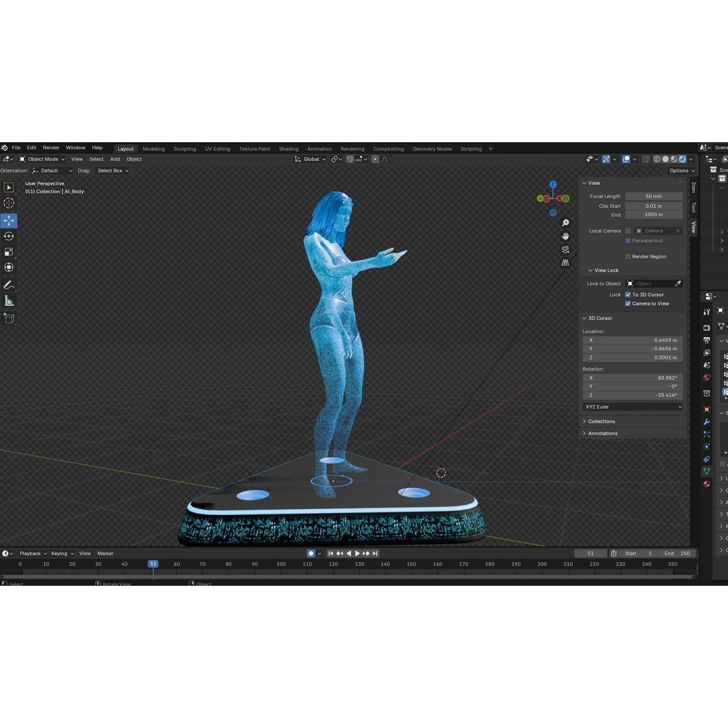Image resolution: width=728 pixels, height=728 pixels.
Task: Open the viewport shading options dropdown
Action: pos(691,159)
